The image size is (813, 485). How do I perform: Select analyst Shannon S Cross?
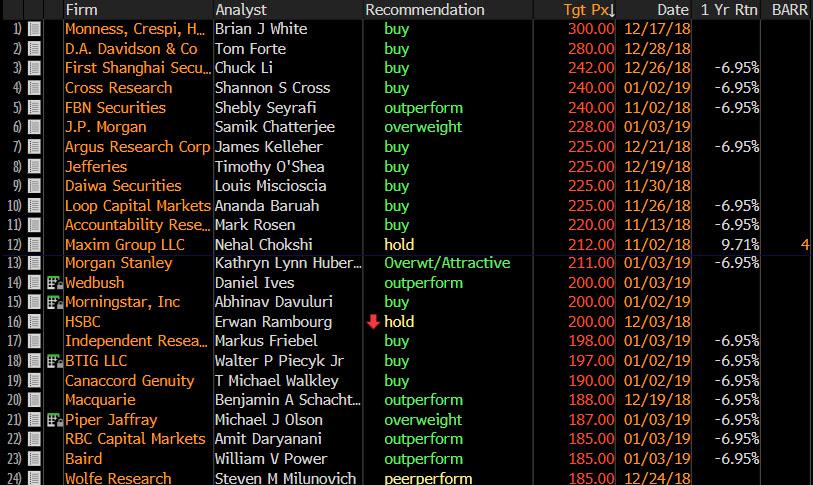pyautogui.click(x=272, y=88)
